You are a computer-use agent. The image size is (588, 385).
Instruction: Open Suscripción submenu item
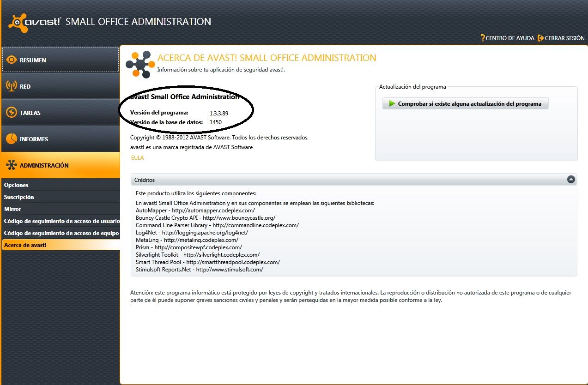click(x=61, y=197)
